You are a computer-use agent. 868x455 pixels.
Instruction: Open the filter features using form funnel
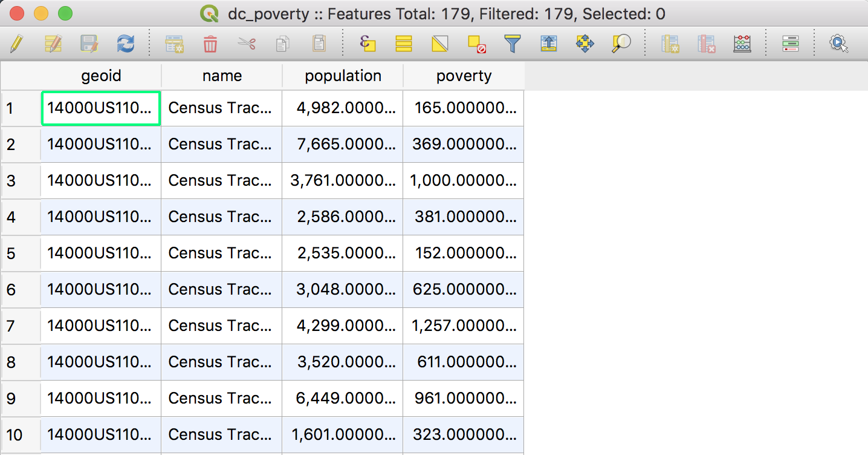click(513, 44)
